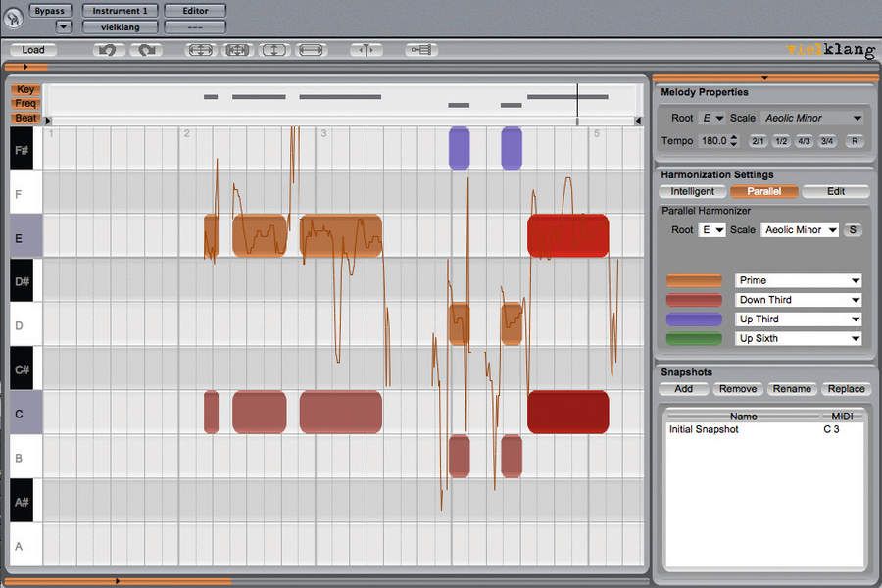Click the vertical zoom fit icon
The height and width of the screenshot is (588, 882).
(x=273, y=50)
